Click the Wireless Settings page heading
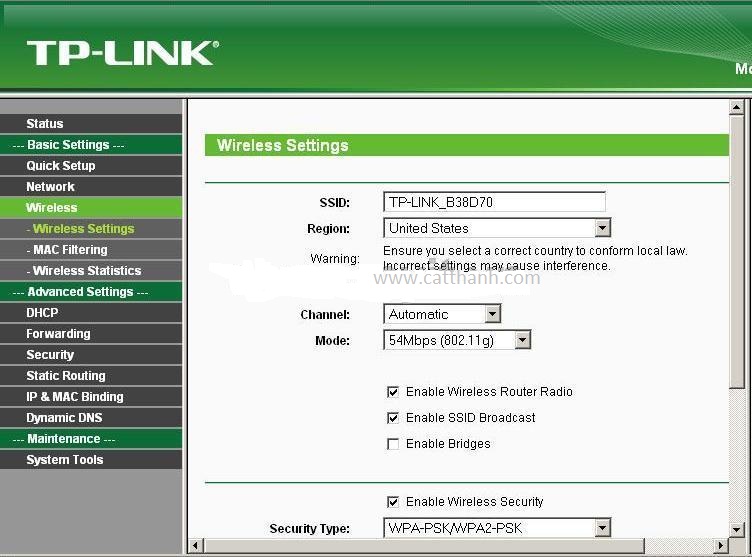 (282, 145)
